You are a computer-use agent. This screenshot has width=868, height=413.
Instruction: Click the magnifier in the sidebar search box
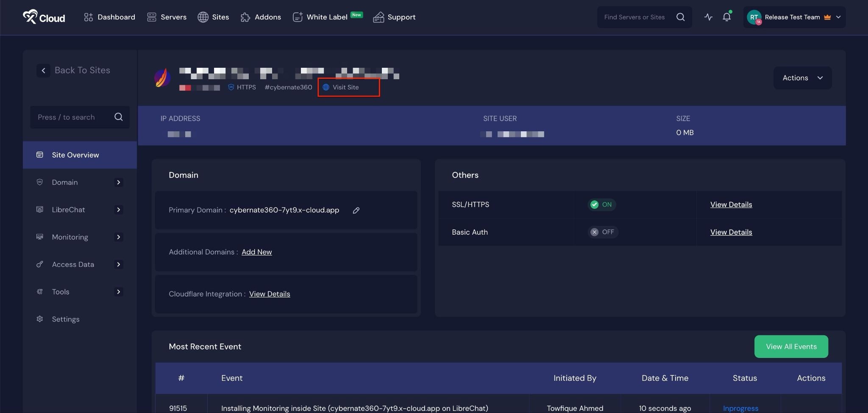118,117
